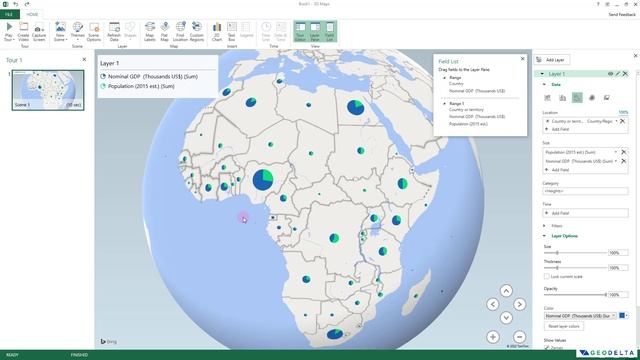Hide Layer 1 with the eye icon

tap(610, 74)
